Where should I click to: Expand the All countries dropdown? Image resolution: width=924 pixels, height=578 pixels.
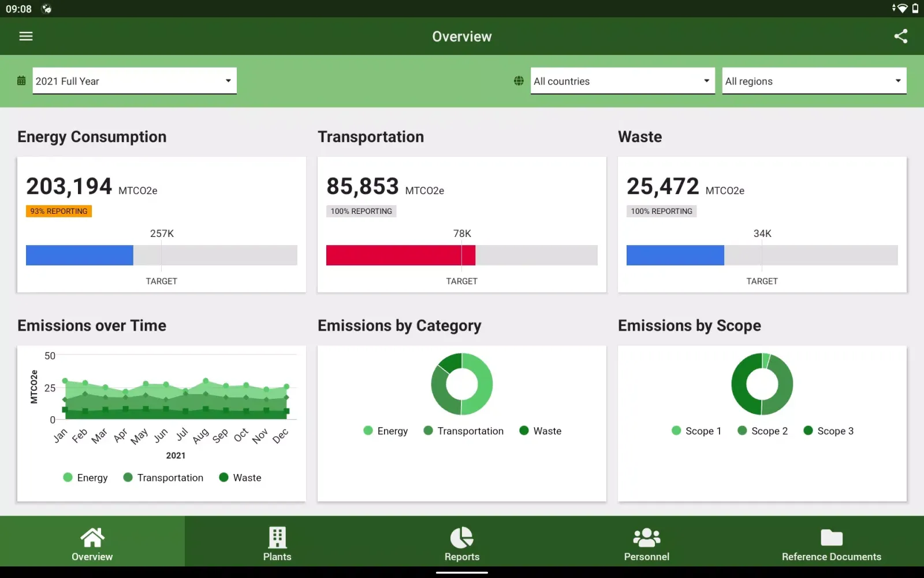[622, 81]
